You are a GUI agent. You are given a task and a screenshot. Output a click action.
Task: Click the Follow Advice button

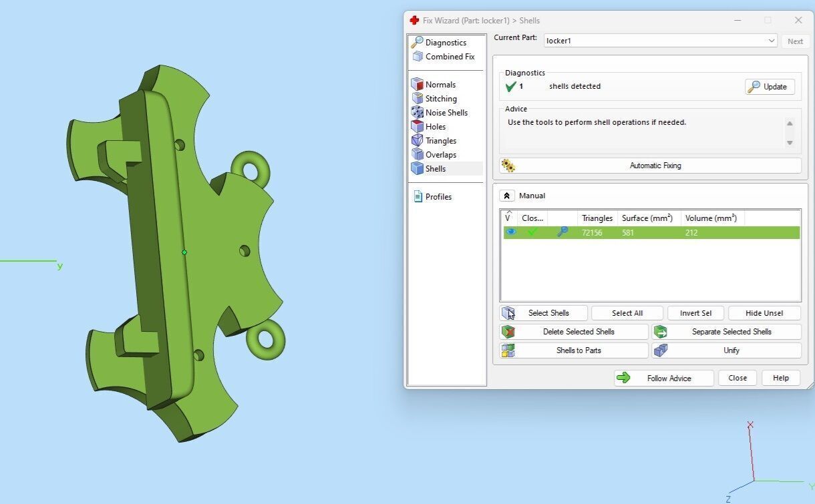664,379
